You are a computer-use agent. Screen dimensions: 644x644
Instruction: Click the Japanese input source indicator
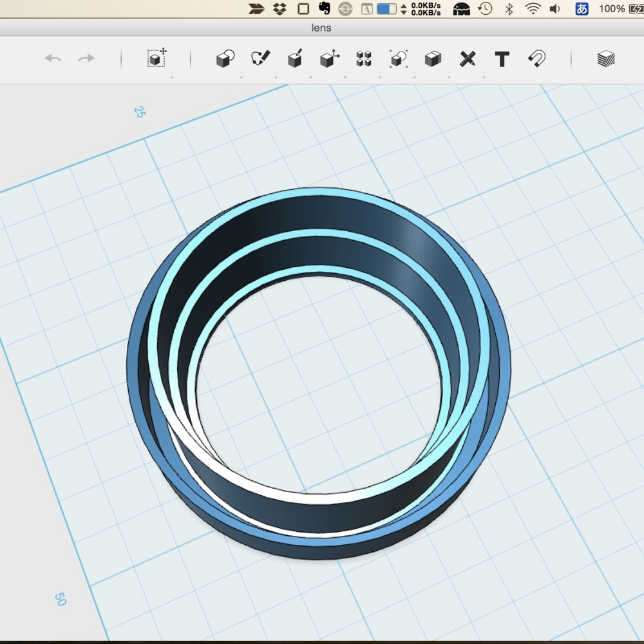click(x=582, y=9)
